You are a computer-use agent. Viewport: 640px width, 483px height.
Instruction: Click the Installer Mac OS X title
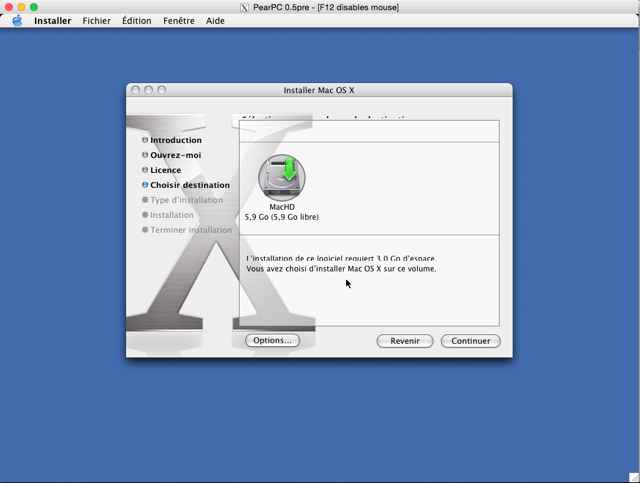point(319,90)
